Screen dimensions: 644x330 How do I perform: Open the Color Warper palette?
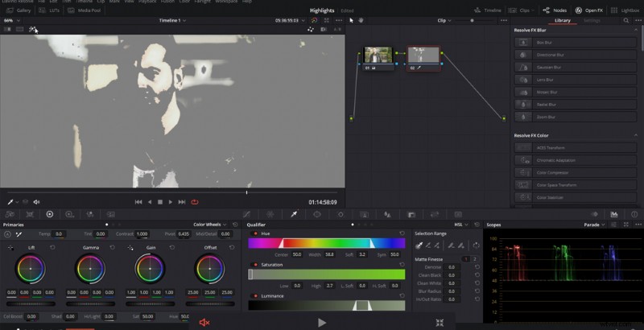[x=270, y=214]
